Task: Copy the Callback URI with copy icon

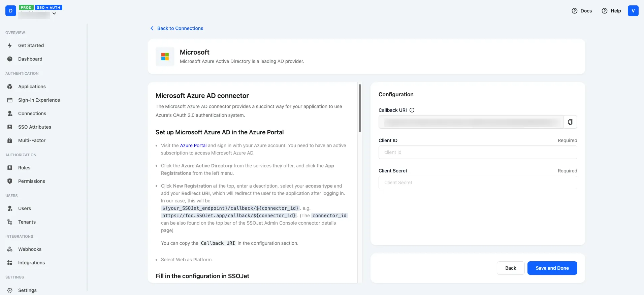Action: [x=570, y=122]
